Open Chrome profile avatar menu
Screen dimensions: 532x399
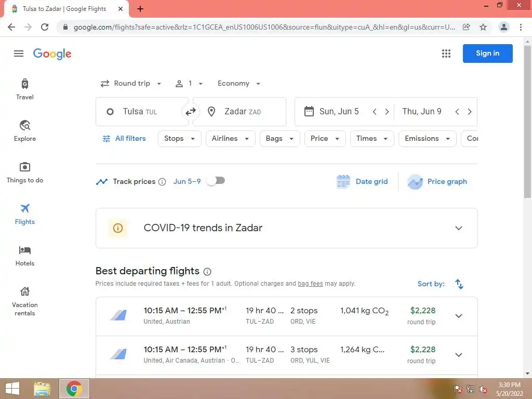(504, 27)
